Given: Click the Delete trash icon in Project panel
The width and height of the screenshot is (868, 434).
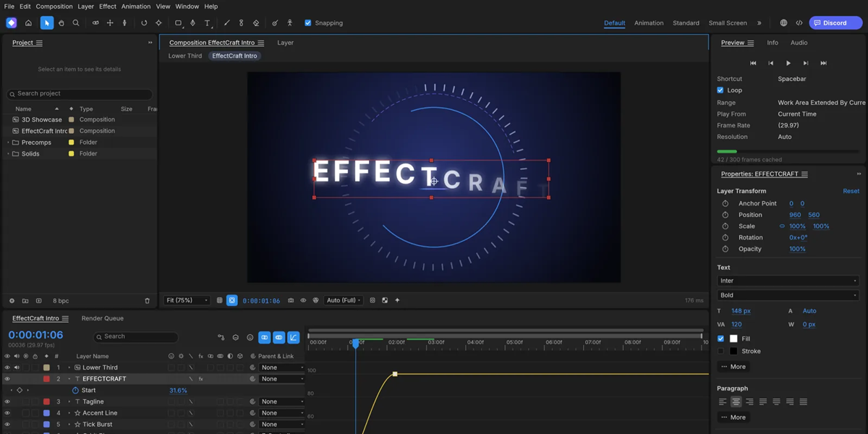Looking at the screenshot, I should pyautogui.click(x=148, y=301).
